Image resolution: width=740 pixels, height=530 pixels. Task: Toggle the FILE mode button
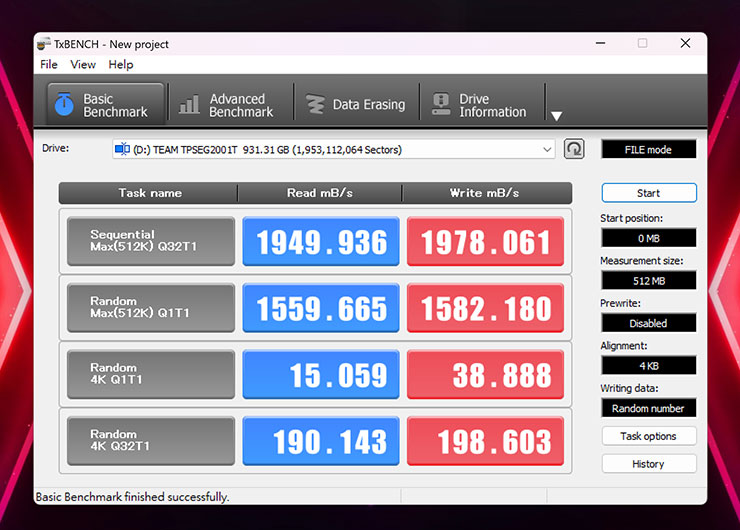point(648,150)
